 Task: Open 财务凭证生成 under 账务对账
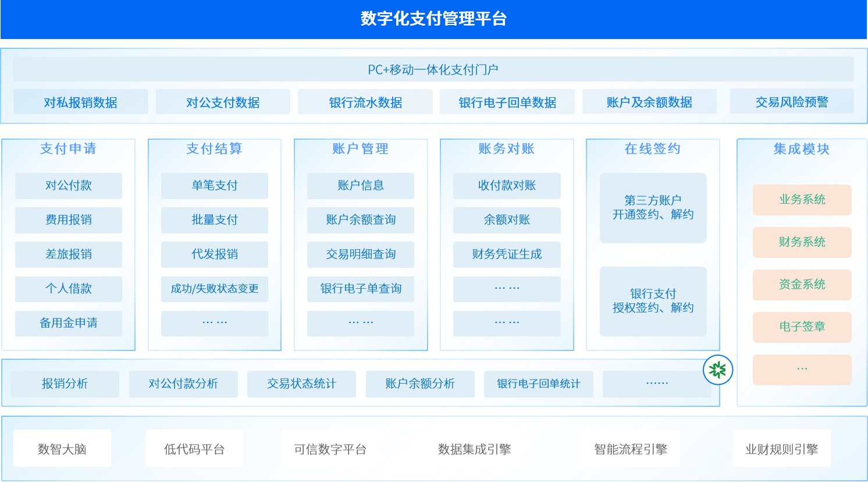pyautogui.click(x=507, y=254)
